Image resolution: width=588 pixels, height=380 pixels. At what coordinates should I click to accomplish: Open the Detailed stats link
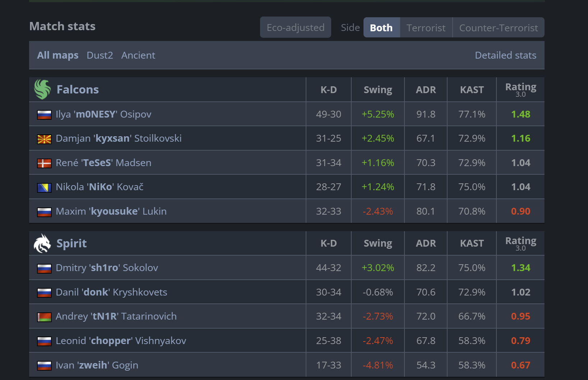[x=505, y=55]
